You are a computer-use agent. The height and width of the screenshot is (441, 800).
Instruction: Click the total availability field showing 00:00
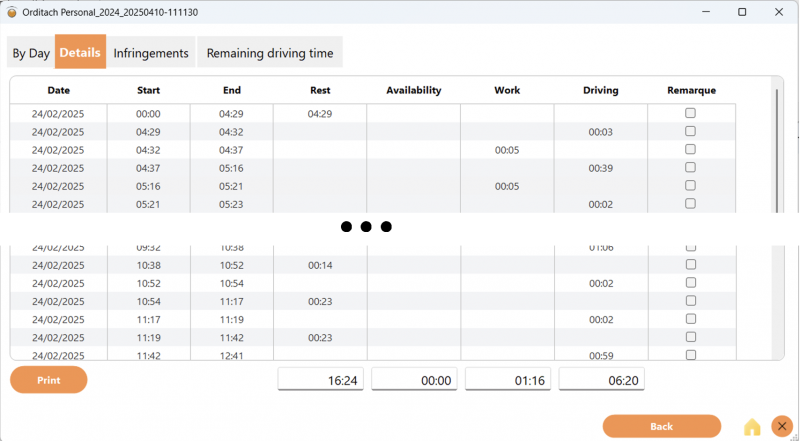point(414,379)
